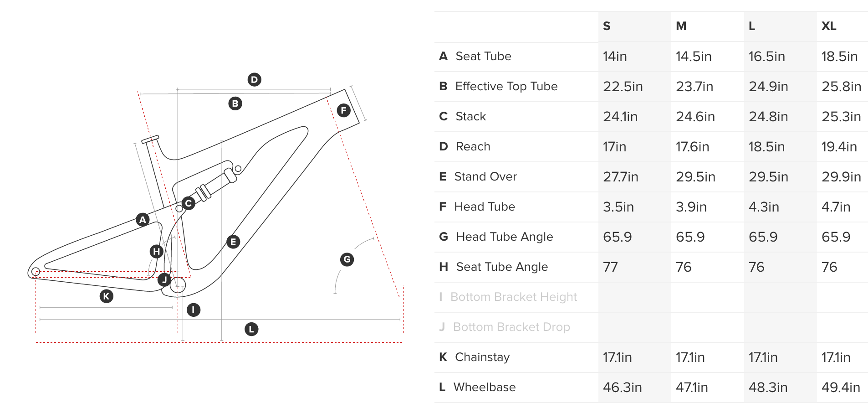Viewport: 868px width, 403px height.
Task: Click the M size Stack value 24.6in
Action: click(695, 116)
